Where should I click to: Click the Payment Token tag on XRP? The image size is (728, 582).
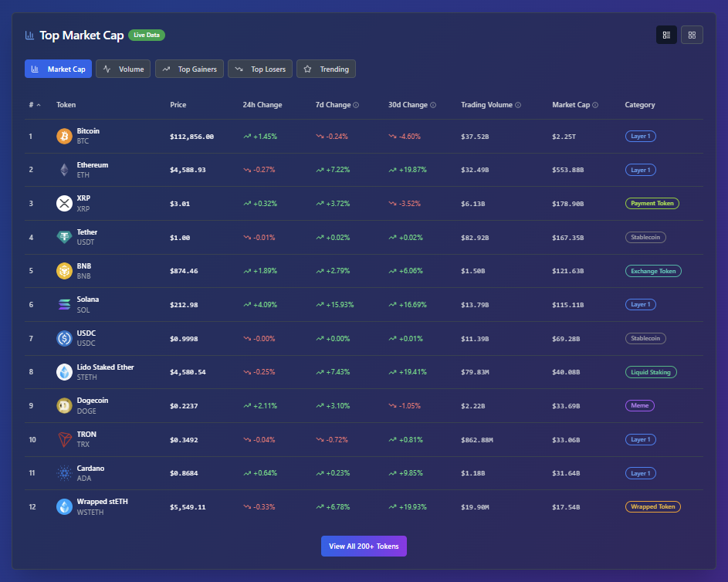[x=652, y=203]
